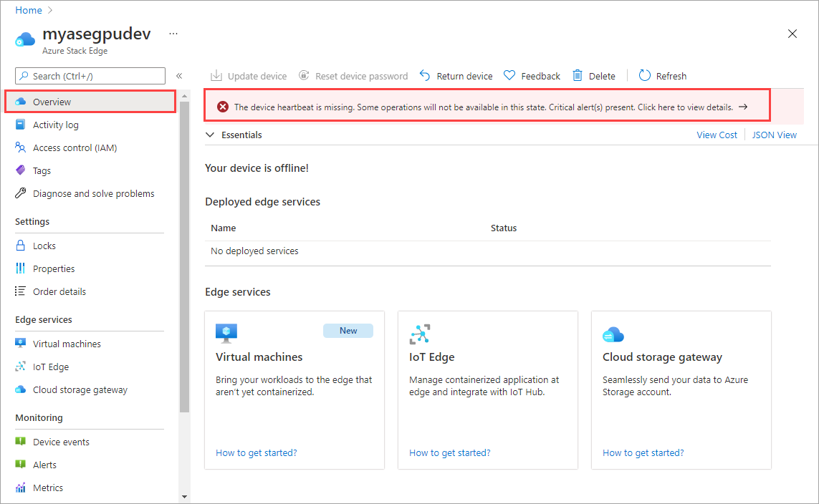Viewport: 819px width, 504px height.
Task: Click the Status column header
Action: [x=504, y=228]
